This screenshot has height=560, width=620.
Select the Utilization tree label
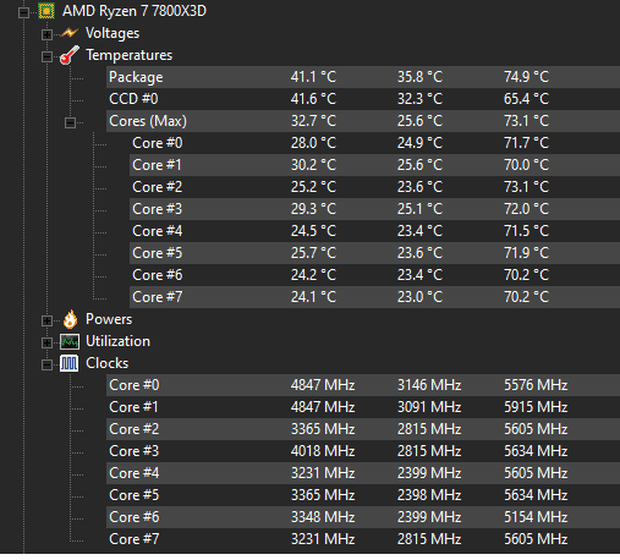tap(118, 341)
